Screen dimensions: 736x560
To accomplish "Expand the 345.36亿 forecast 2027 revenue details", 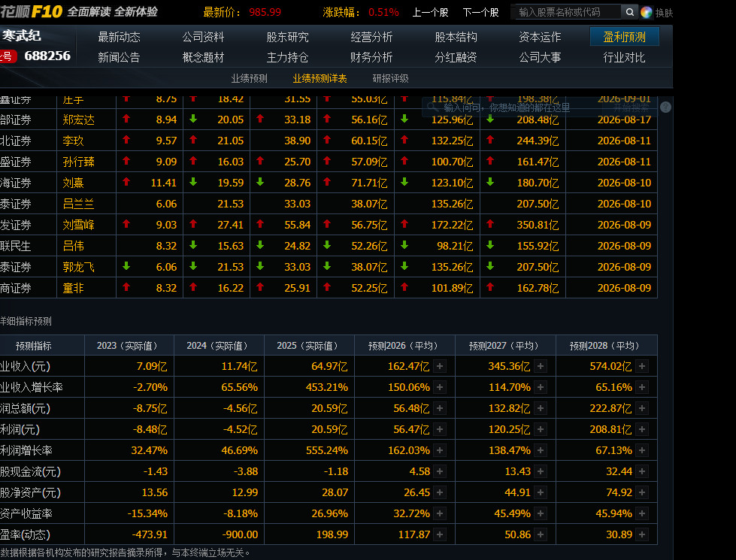I will 541,366.
